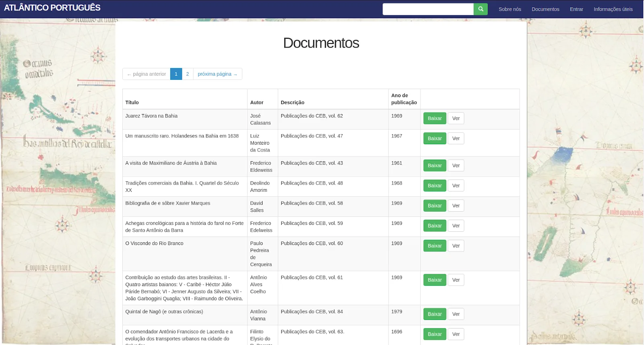Download O Visconde do Rio Branco

(435, 246)
